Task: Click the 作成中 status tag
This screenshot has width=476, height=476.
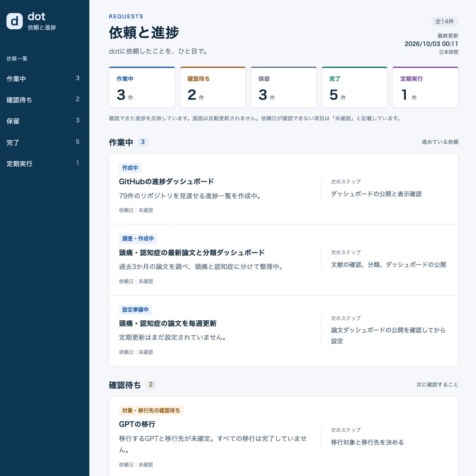Action: tap(130, 168)
